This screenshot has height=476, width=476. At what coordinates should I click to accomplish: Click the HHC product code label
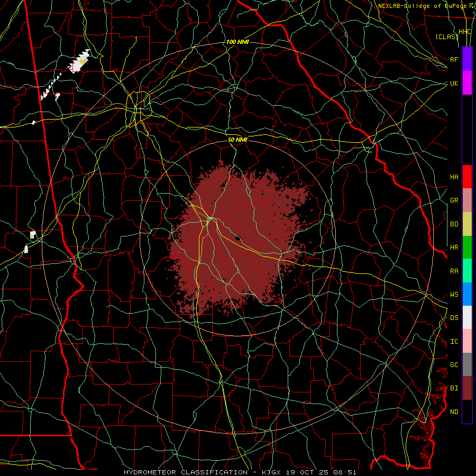pos(465,32)
